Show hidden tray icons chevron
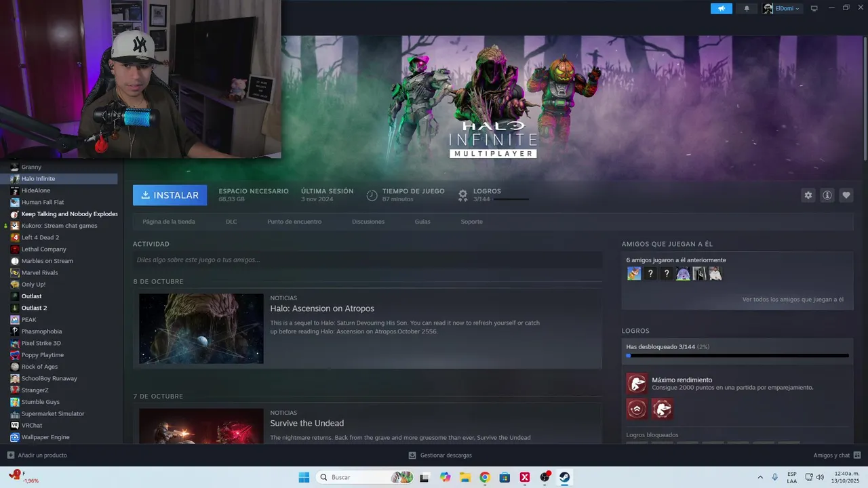The width and height of the screenshot is (868, 488). (759, 477)
